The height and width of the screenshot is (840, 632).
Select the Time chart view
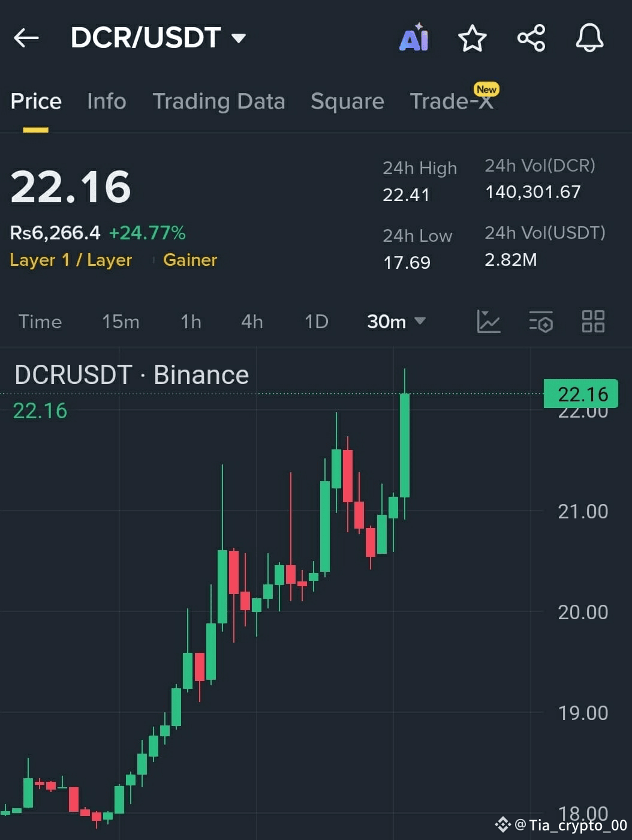[x=40, y=322]
